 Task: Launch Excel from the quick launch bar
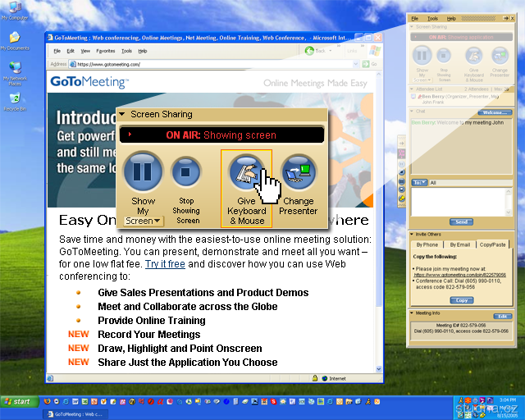point(84,401)
